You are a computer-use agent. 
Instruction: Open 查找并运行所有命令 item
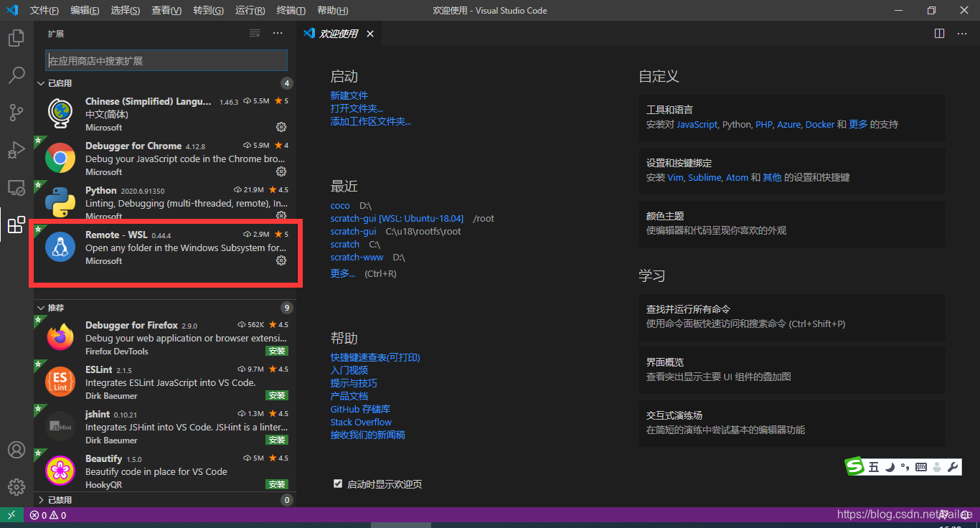792,316
